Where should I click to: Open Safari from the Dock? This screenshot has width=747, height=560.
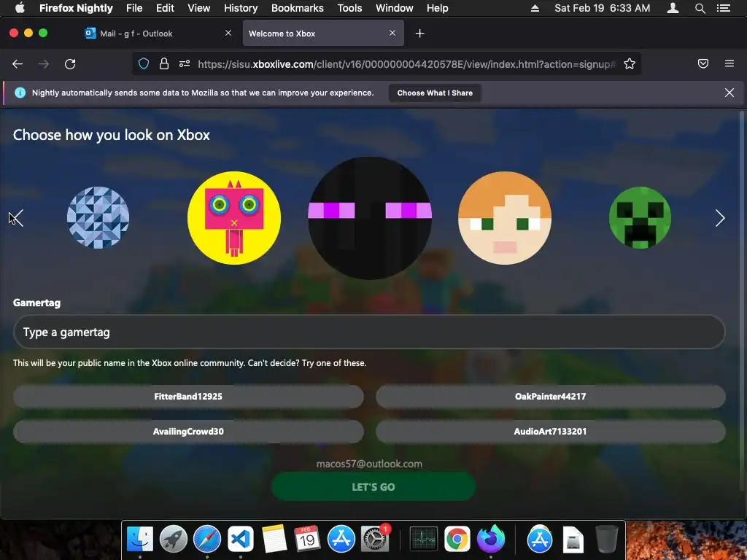206,539
